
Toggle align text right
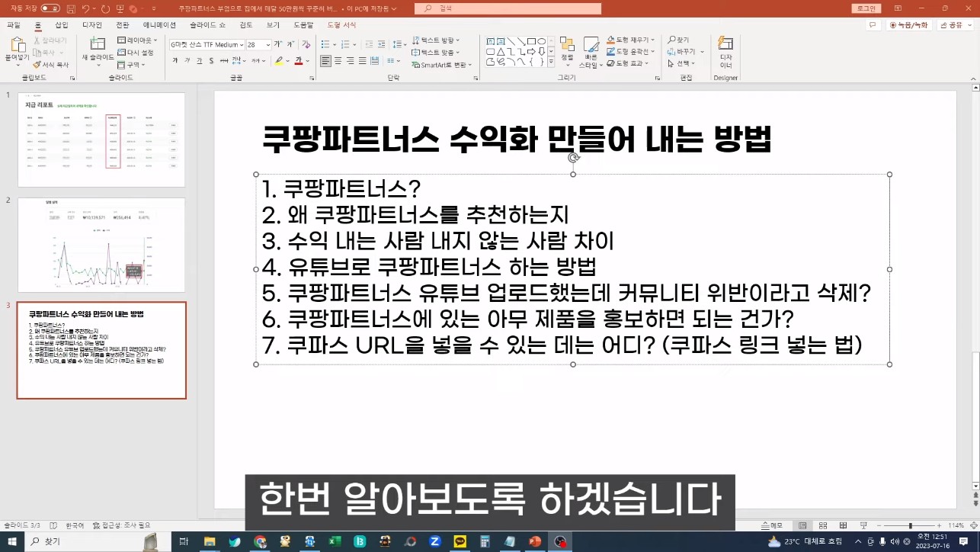(x=351, y=60)
